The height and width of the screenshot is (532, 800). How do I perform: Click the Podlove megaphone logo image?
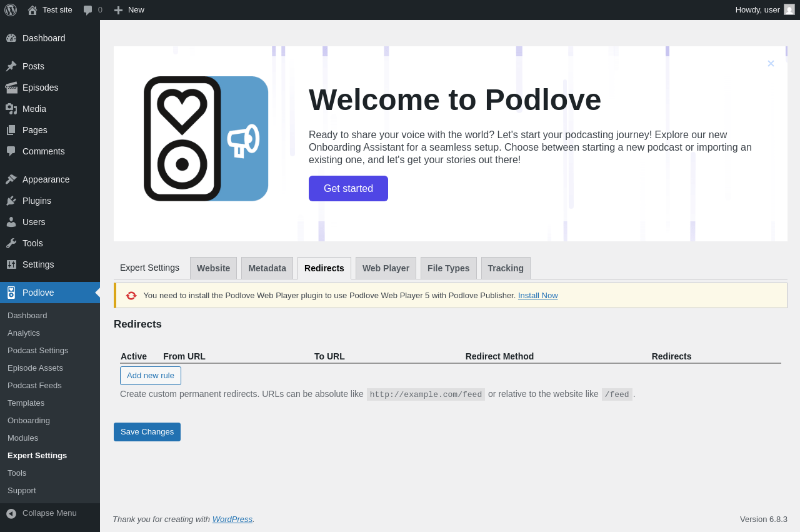point(206,139)
